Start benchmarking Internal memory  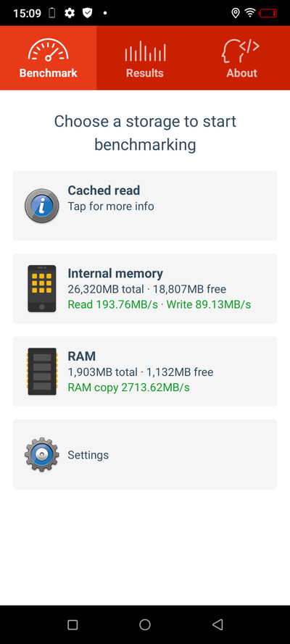tap(145, 289)
